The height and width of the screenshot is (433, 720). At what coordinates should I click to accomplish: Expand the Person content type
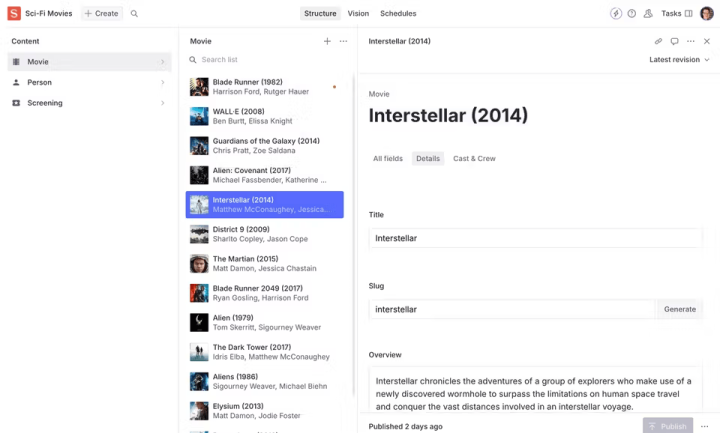[88, 82]
